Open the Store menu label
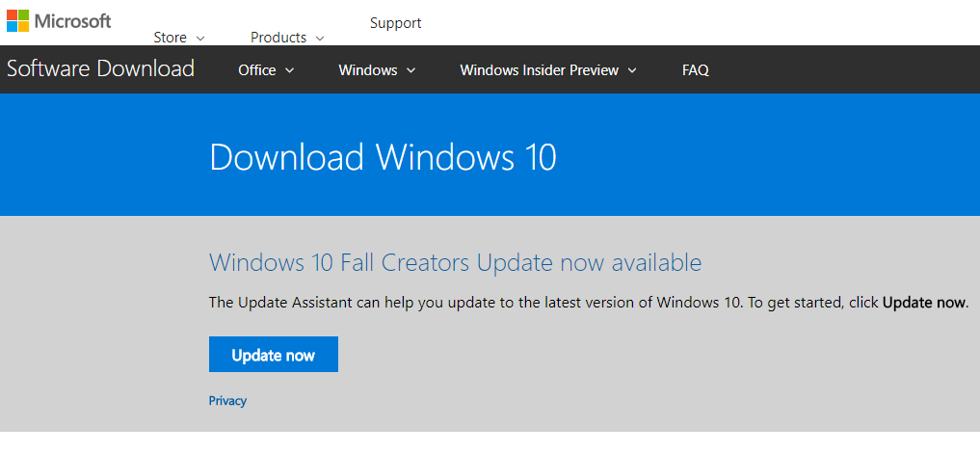The width and height of the screenshot is (980, 454). [170, 38]
